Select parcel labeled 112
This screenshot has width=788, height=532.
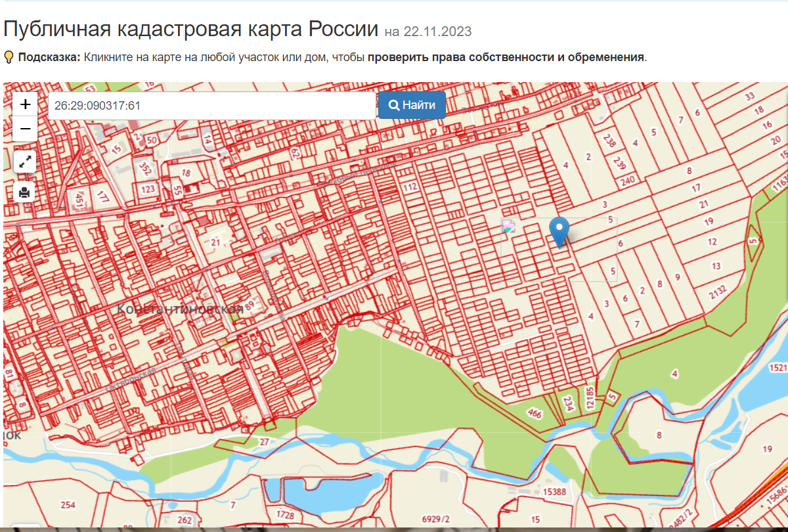point(410,187)
